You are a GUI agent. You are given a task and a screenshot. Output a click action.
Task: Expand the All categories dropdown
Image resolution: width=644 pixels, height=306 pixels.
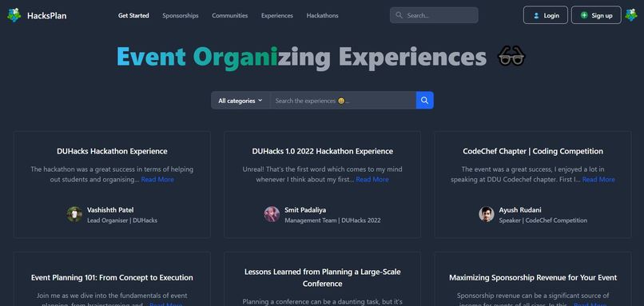pos(241,100)
